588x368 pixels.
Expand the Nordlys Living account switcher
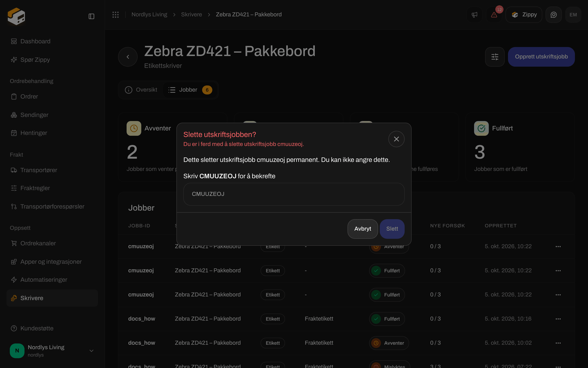(52, 351)
